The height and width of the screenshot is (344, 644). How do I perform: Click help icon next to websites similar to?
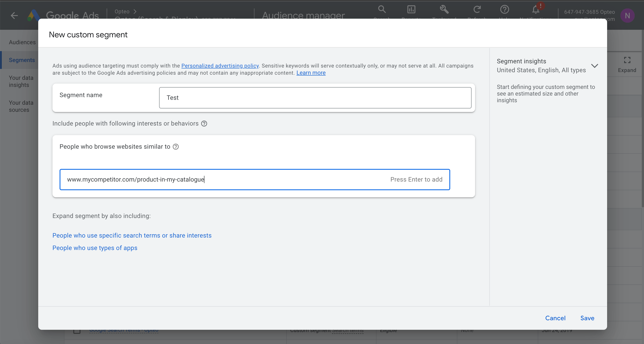[176, 147]
